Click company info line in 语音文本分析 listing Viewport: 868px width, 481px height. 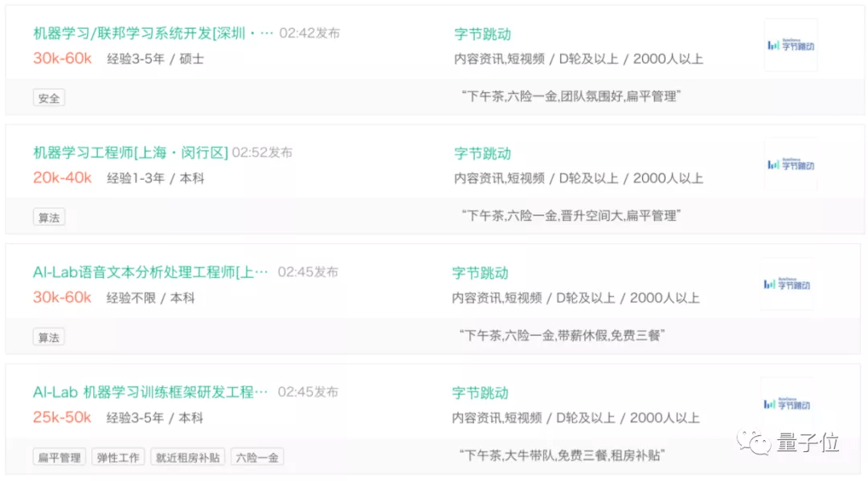tap(575, 298)
